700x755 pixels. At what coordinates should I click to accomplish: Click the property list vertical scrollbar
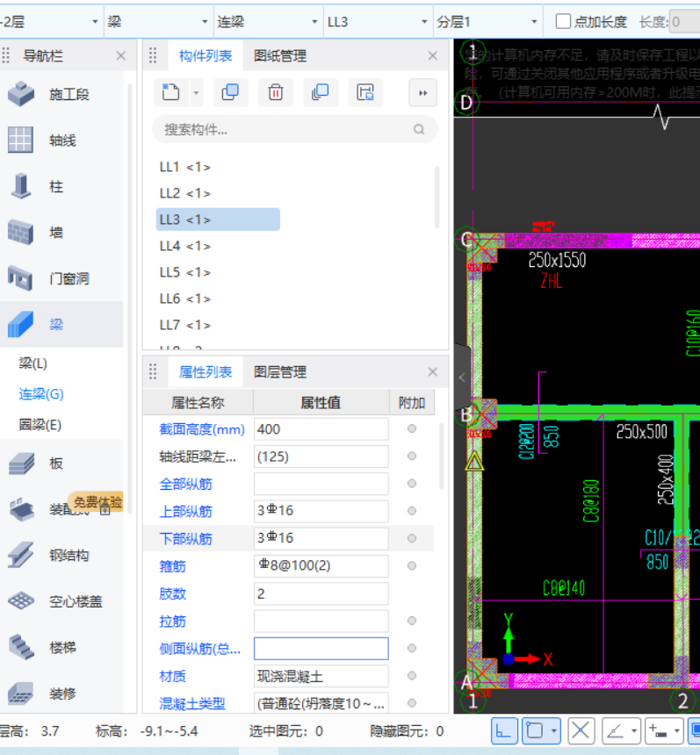pyautogui.click(x=441, y=456)
